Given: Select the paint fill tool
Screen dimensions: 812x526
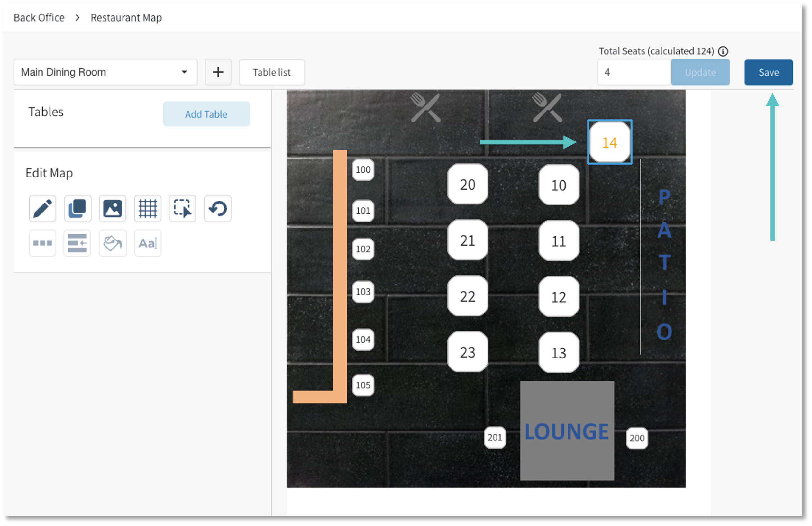Looking at the screenshot, I should [x=113, y=243].
